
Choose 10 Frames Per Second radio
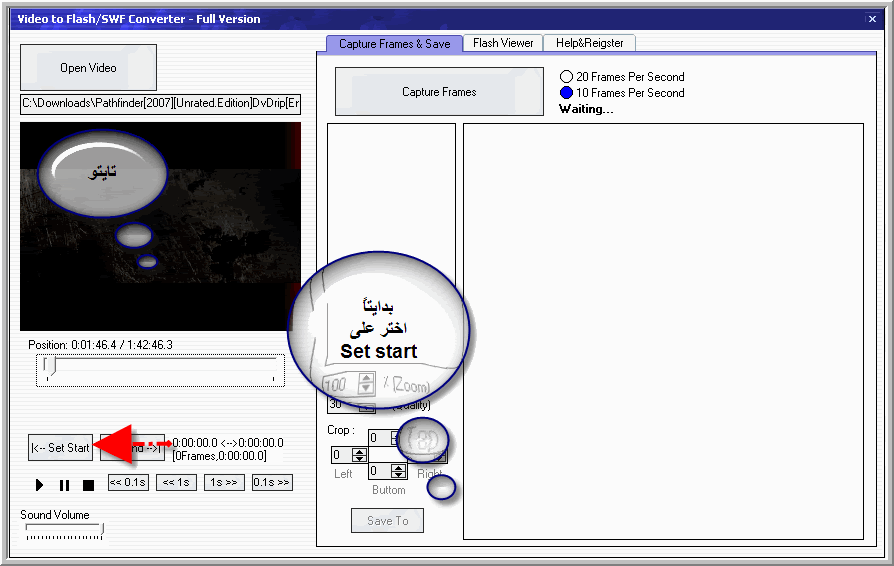(566, 93)
